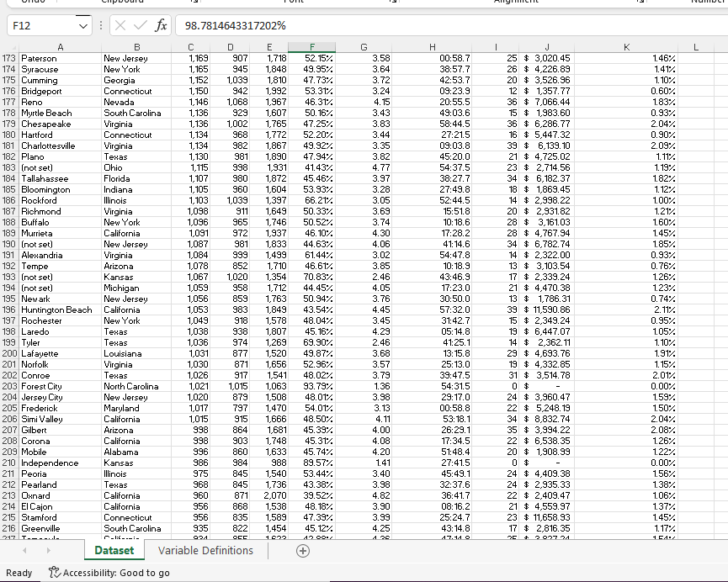Select cell containing Huntington Beach
This screenshot has height=582, width=728.
(60, 310)
